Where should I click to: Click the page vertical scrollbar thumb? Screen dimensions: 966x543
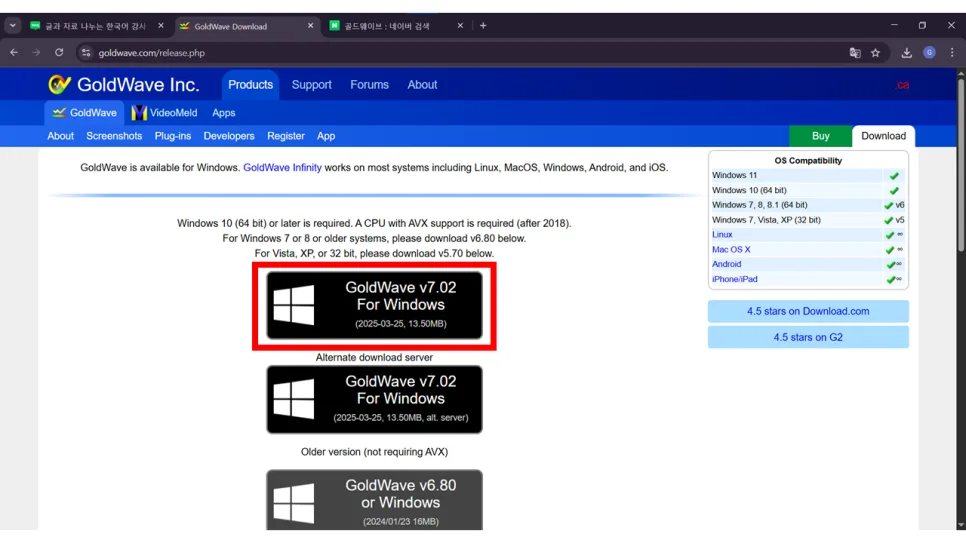pos(960,165)
